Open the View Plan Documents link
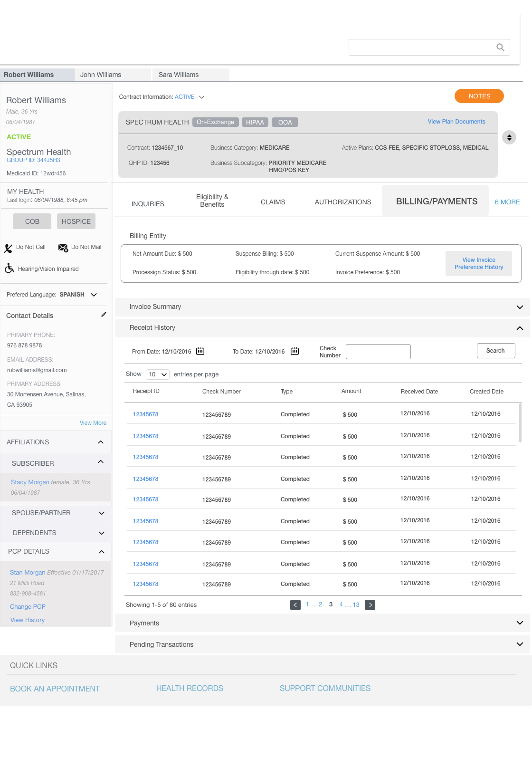The height and width of the screenshot is (777, 532). (456, 122)
